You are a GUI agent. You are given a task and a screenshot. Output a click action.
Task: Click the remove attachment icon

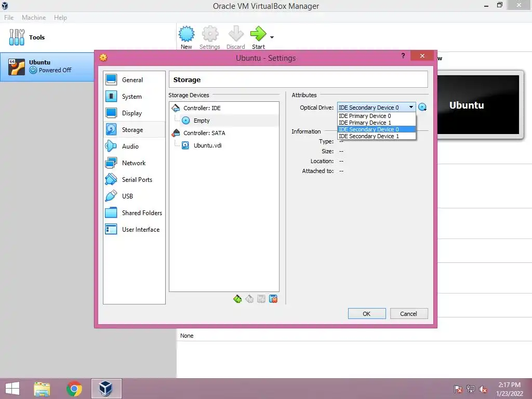[273, 299]
